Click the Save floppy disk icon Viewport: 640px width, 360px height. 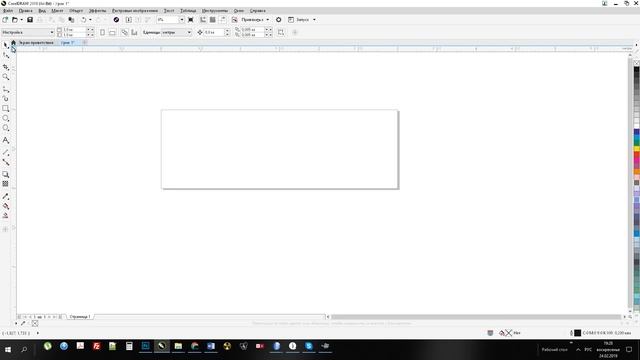tap(30, 20)
